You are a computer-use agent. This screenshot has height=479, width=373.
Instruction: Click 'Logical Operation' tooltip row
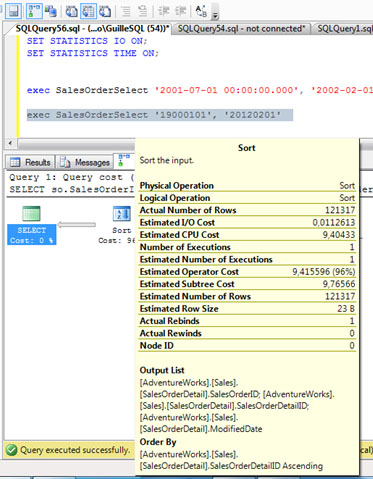(x=247, y=198)
